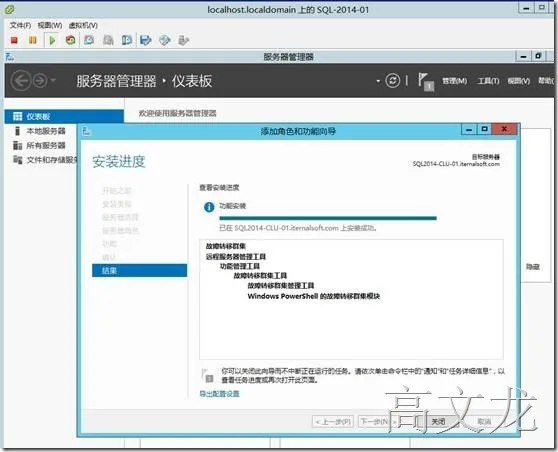This screenshot has height=452, width=558.
Task: Open the 工具(T) menu
Action: 488,81
